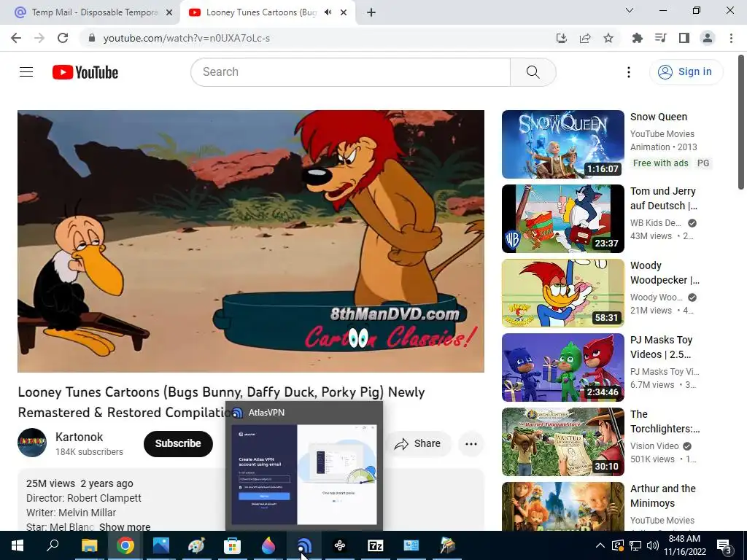
Task: Click The Torchlighters video title
Action: pyautogui.click(x=665, y=421)
